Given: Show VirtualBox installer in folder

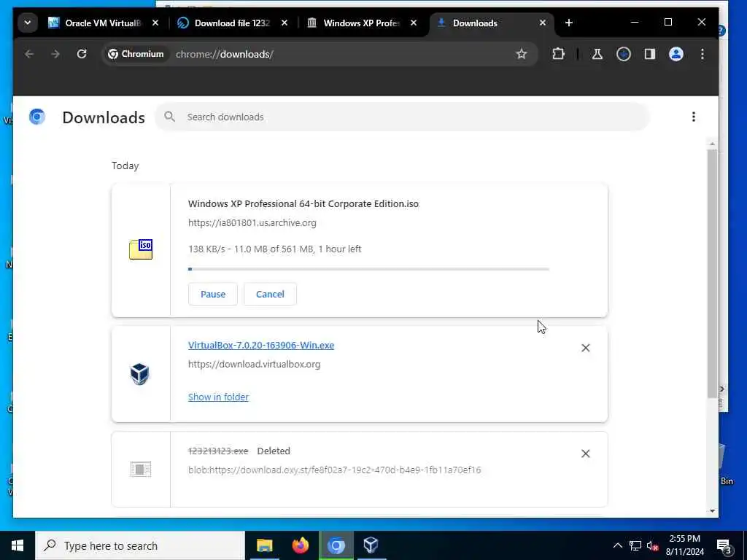Looking at the screenshot, I should 218,397.
